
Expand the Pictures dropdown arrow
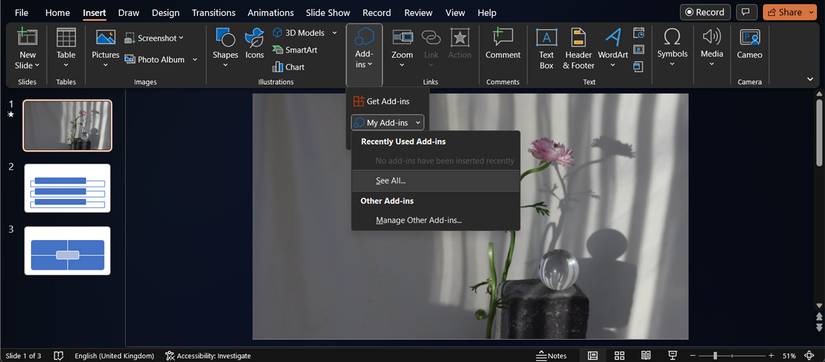106,66
